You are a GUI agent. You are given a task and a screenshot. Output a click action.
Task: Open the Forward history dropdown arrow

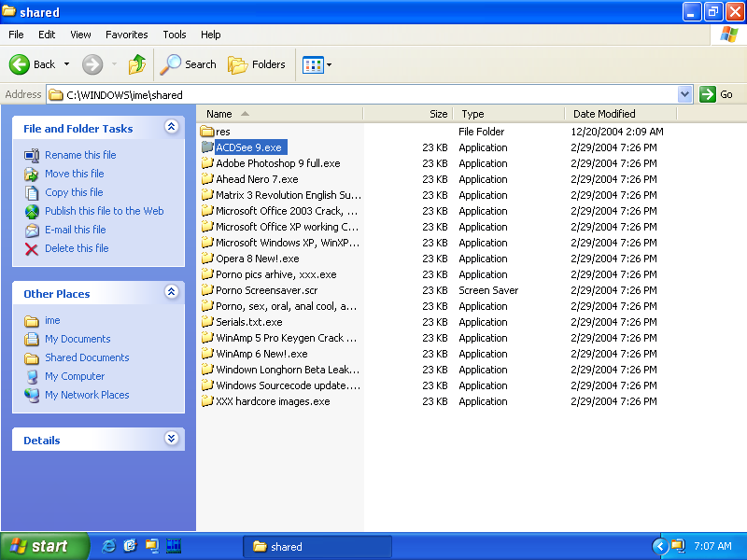[x=114, y=64]
